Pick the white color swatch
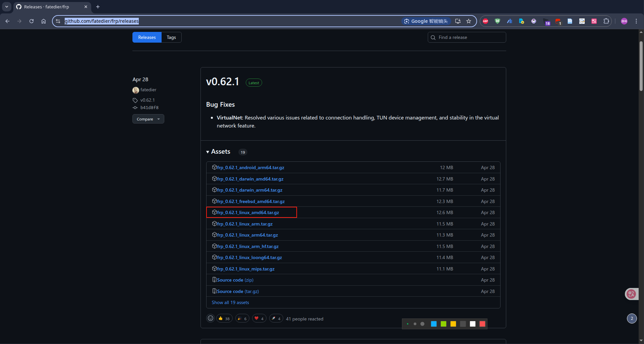Screen dimensions: 644x344 pyautogui.click(x=473, y=324)
